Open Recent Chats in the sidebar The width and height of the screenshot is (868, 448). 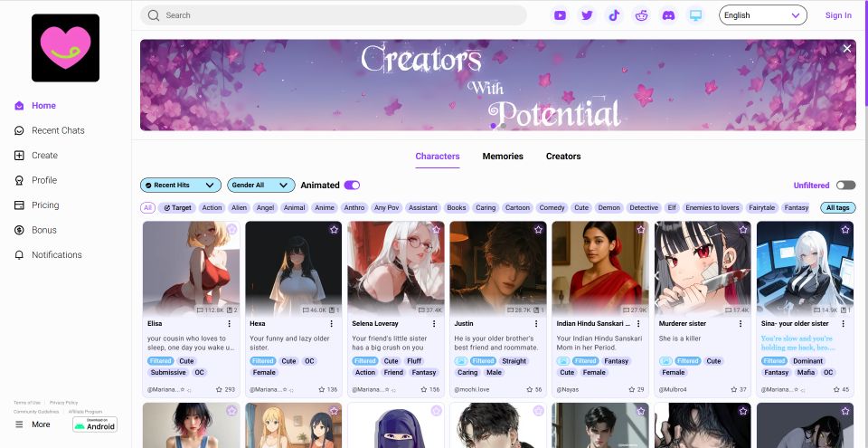(x=50, y=130)
